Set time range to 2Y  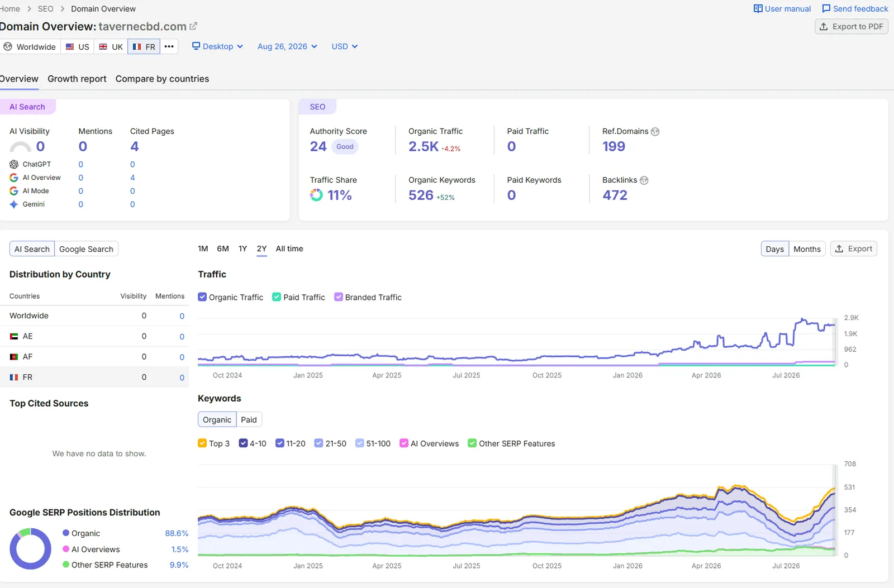(261, 248)
